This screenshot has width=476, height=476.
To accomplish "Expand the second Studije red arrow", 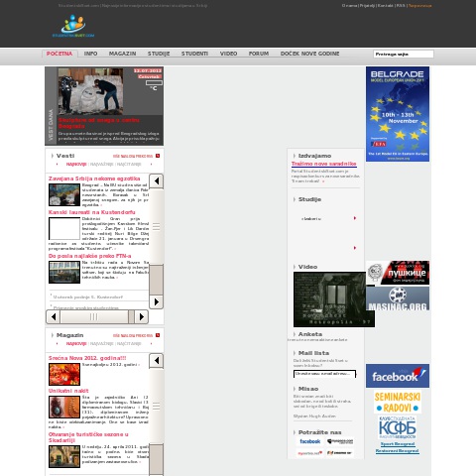I will [355, 248].
